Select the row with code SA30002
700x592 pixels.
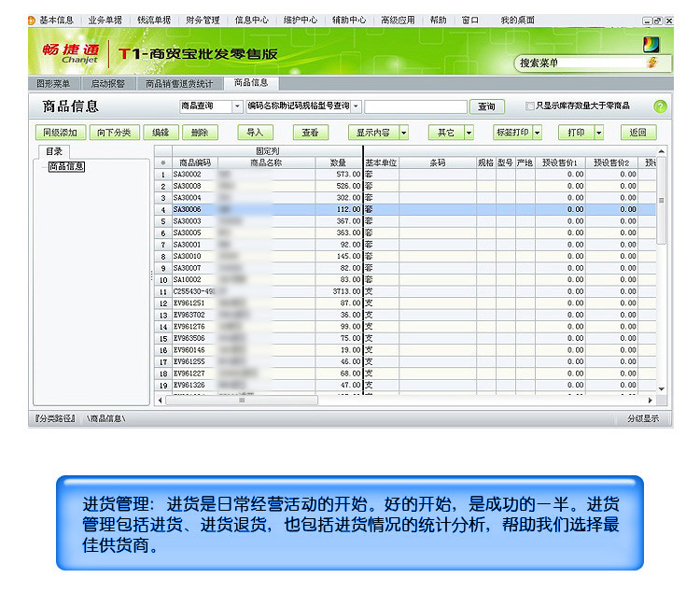pyautogui.click(x=405, y=175)
